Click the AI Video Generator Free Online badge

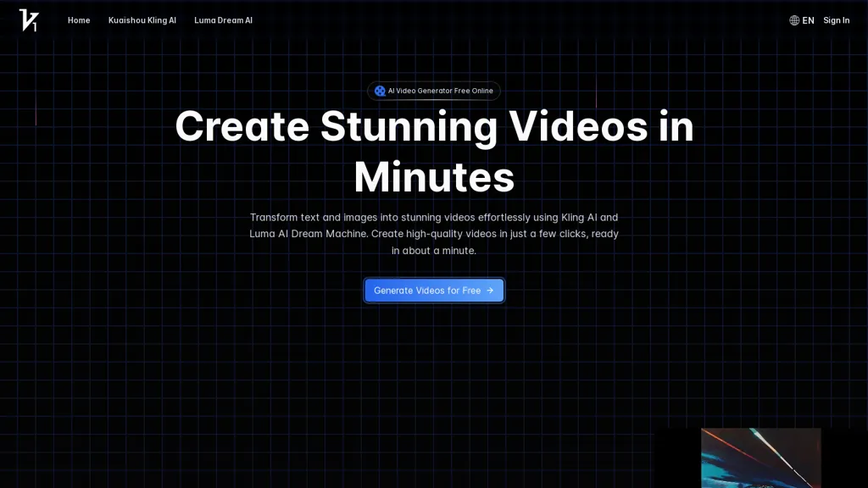(x=433, y=91)
